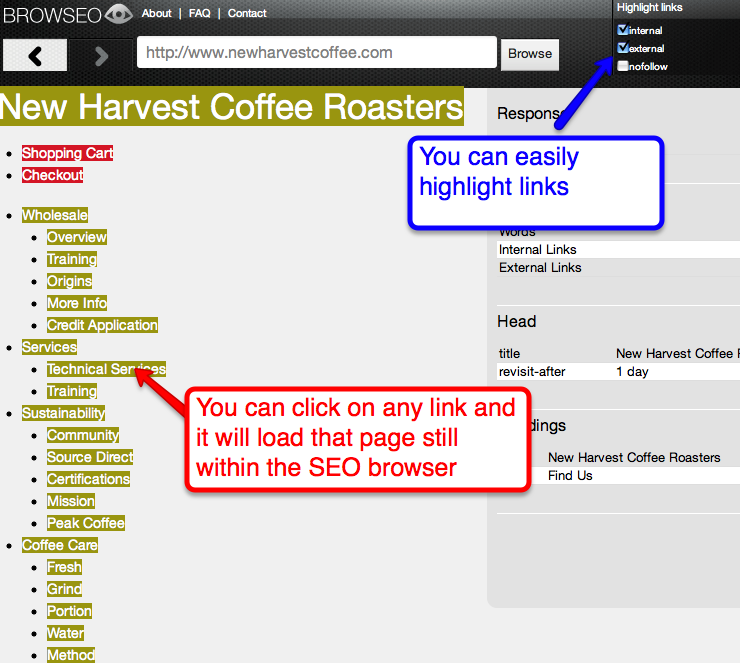740x663 pixels.
Task: Open the Training link under Wholesale
Action: [72, 259]
